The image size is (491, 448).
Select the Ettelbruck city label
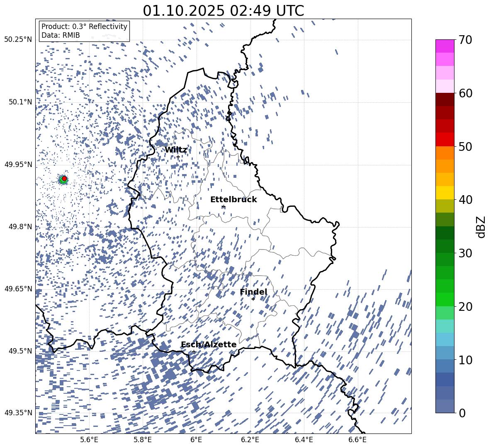(233, 199)
